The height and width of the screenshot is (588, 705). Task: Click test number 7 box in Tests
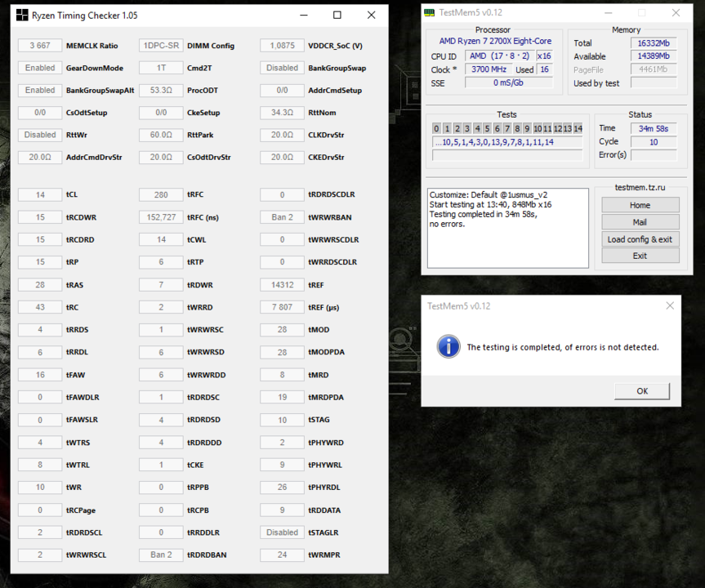click(x=507, y=128)
